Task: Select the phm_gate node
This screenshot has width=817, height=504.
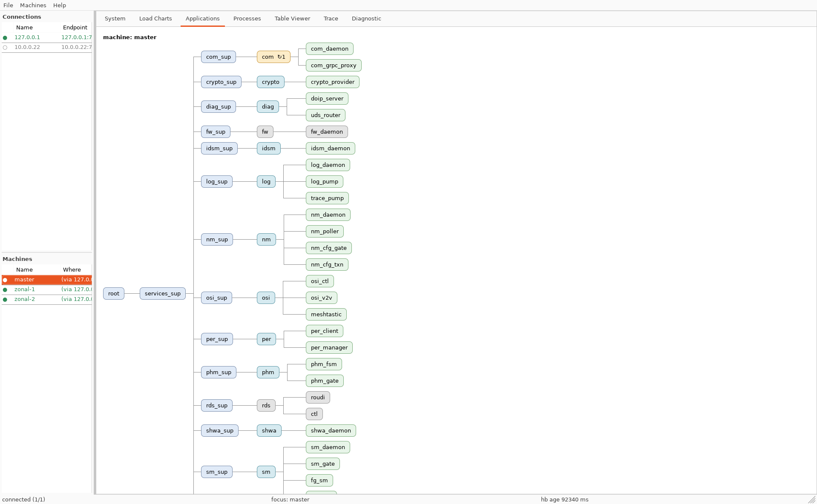Action: pyautogui.click(x=325, y=381)
